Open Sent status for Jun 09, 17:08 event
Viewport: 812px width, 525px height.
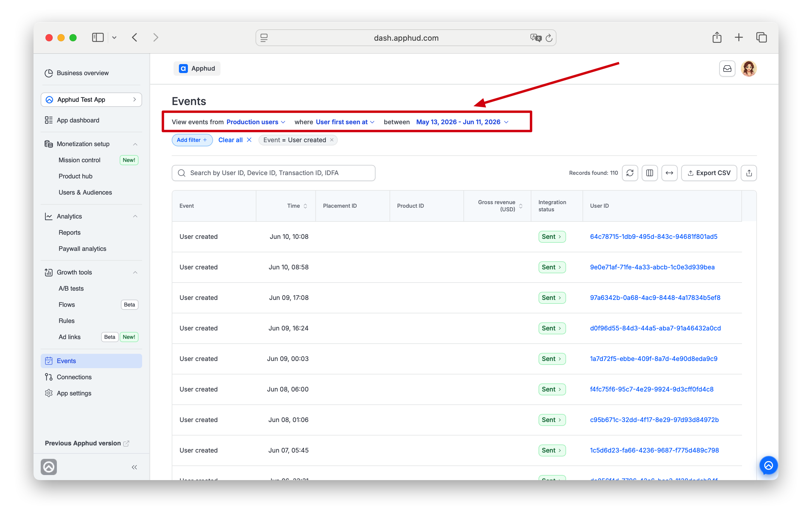point(552,298)
